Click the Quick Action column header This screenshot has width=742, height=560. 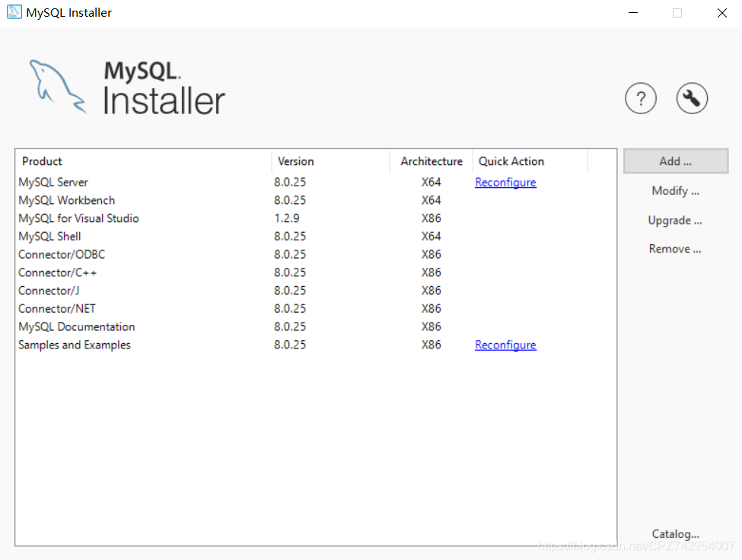530,161
